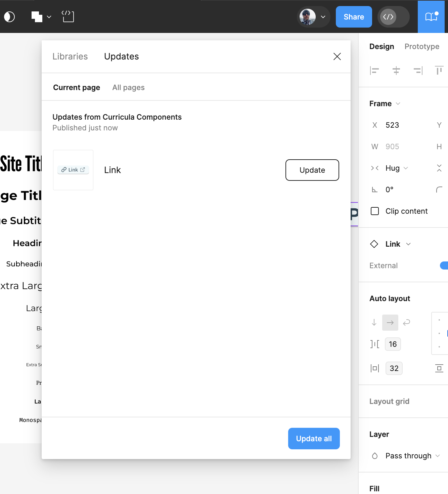This screenshot has width=448, height=494.
Task: Update the Link component from Curricula Components
Action: (312, 170)
